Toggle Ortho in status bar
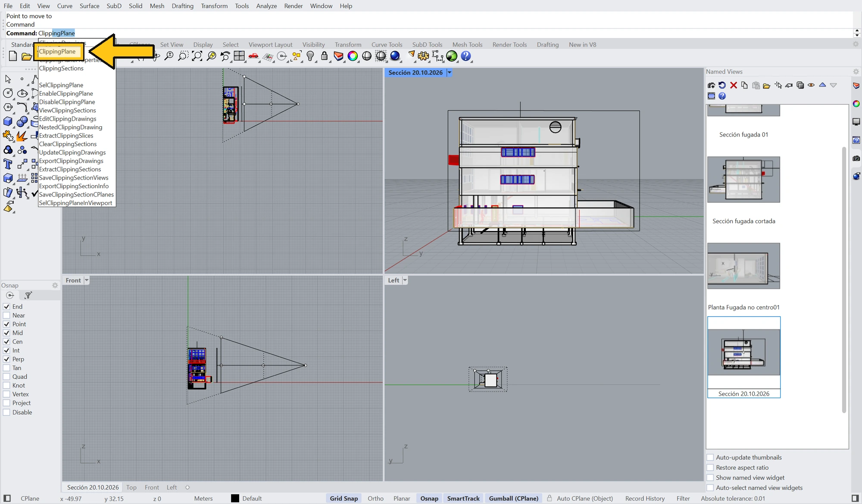862x504 pixels. click(x=375, y=498)
